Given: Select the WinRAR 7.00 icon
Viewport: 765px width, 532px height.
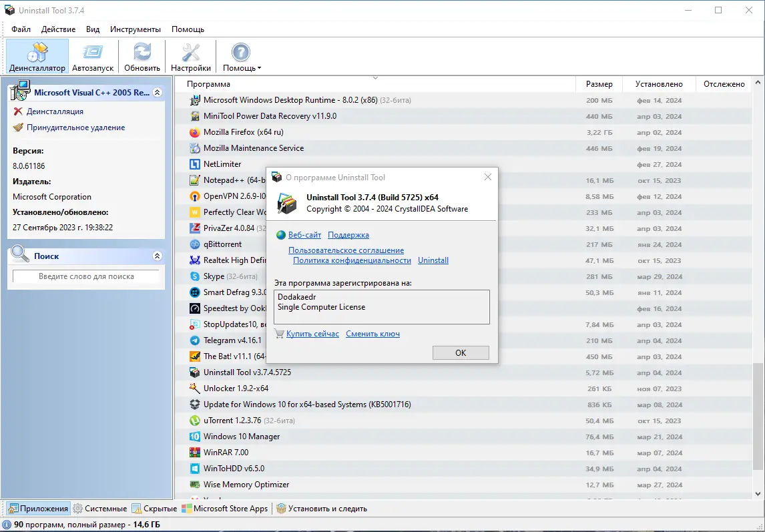Looking at the screenshot, I should (x=195, y=453).
